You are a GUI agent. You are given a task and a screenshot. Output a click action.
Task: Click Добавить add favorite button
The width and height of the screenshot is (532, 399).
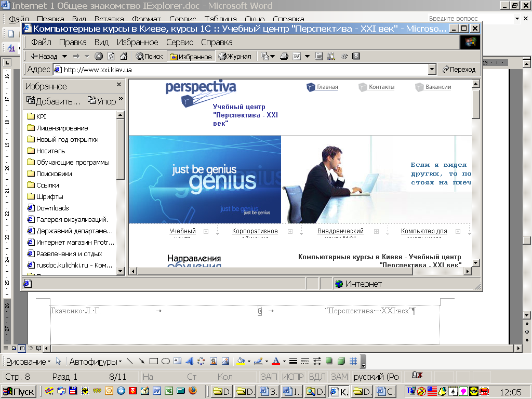(54, 101)
